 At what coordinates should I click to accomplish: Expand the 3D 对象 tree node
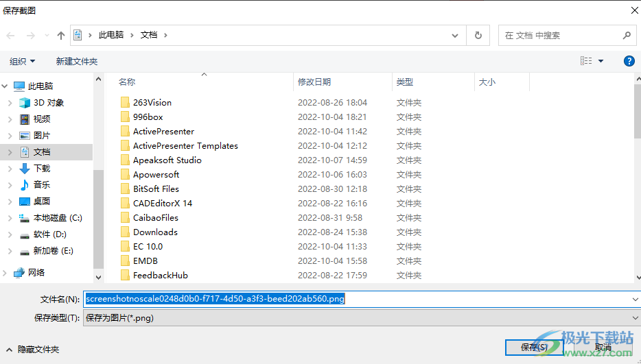(10, 103)
